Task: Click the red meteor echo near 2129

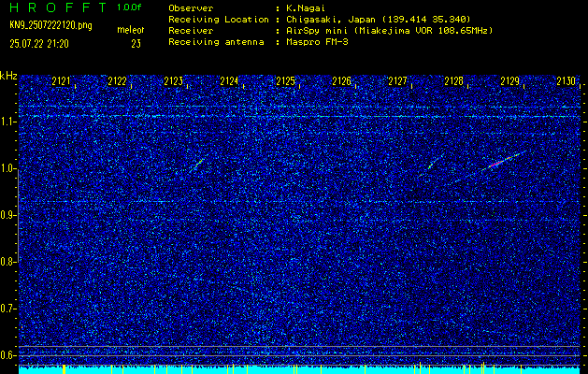Action: (x=502, y=162)
